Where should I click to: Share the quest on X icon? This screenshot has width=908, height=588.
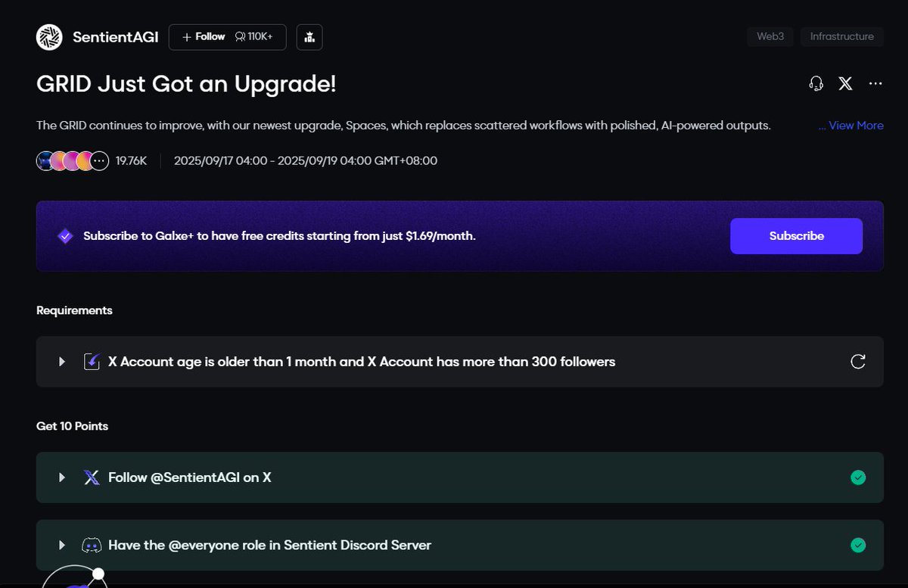click(845, 84)
